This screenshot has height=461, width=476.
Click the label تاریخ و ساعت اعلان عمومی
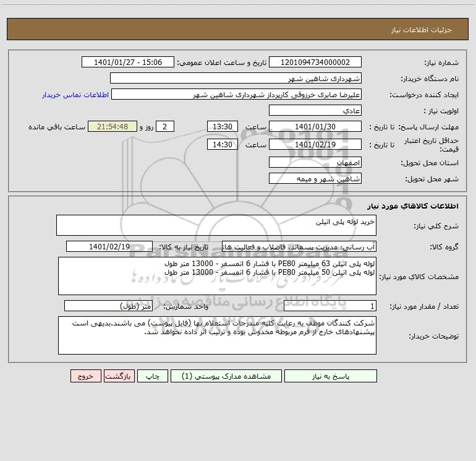click(222, 62)
